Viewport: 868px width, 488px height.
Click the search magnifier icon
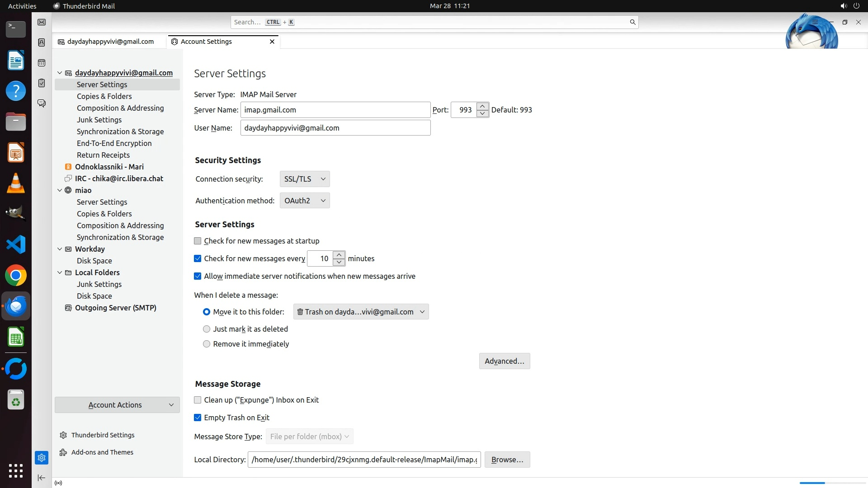tap(632, 22)
